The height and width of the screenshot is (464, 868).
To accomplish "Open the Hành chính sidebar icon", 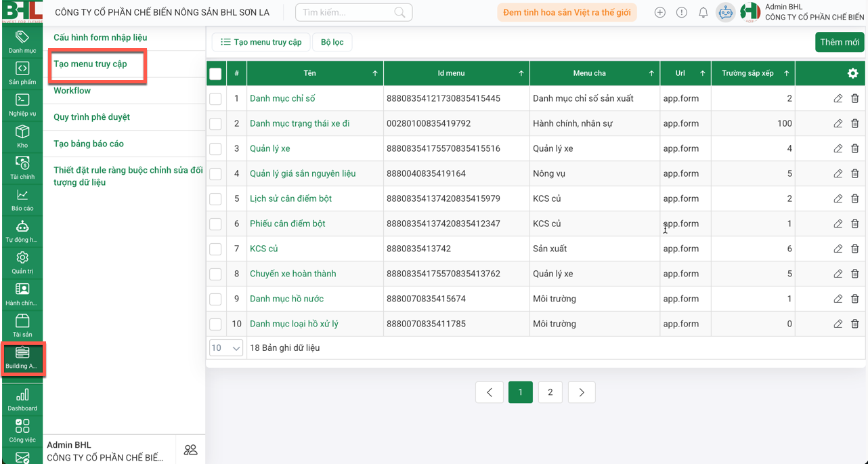I will coord(22,294).
